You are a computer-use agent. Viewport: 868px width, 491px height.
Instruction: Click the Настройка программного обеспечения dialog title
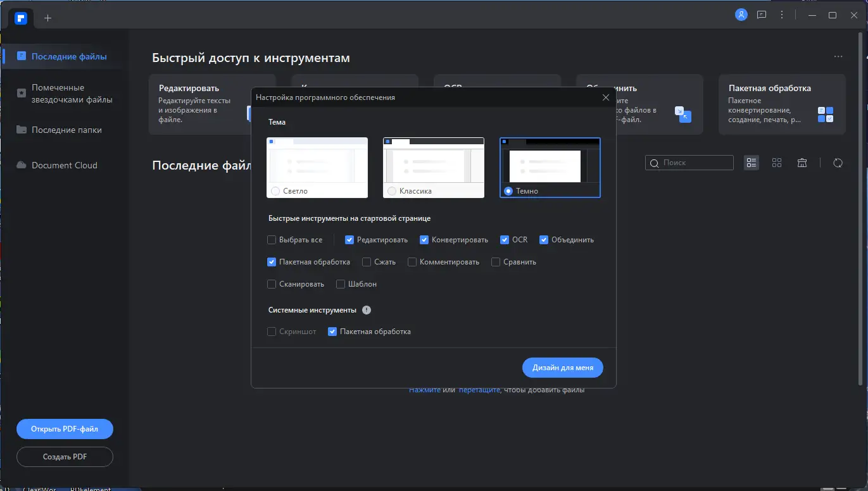pos(325,97)
